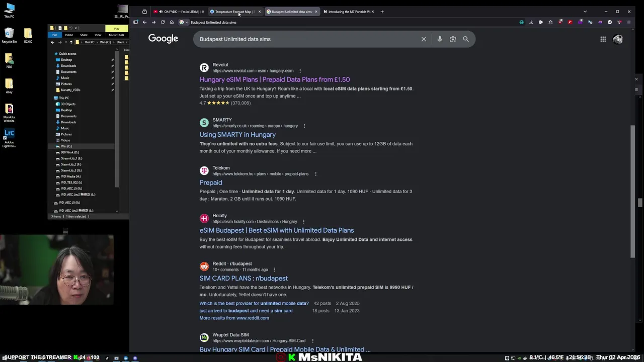Select Nanatty_VODs in Quick access
The width and height of the screenshot is (644, 362).
[x=71, y=90]
